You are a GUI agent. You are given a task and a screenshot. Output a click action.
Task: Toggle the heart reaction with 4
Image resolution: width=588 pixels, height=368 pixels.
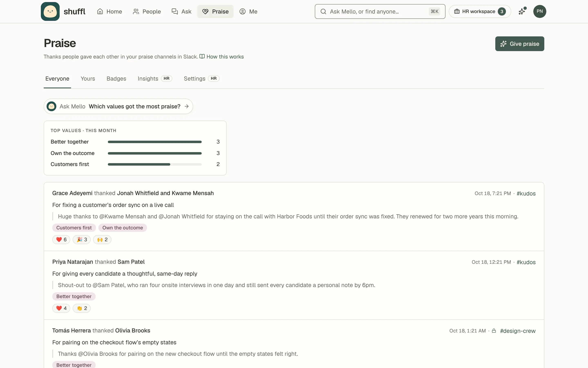coord(61,308)
